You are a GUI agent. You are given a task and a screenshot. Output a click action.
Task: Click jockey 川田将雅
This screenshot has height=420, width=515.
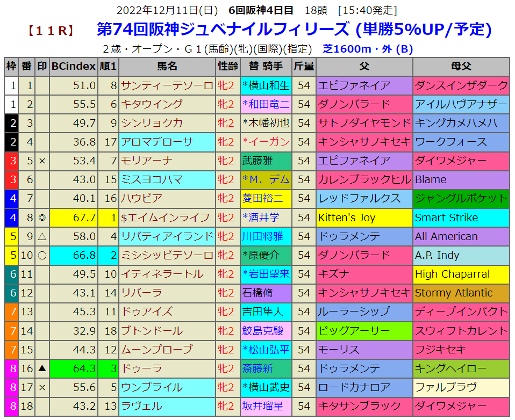pyautogui.click(x=266, y=236)
